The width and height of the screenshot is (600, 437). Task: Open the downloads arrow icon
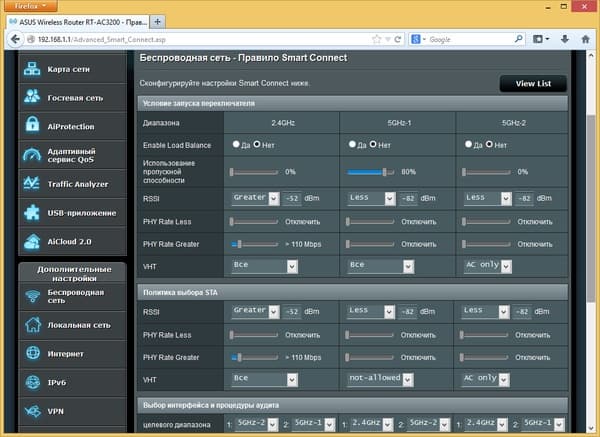565,39
